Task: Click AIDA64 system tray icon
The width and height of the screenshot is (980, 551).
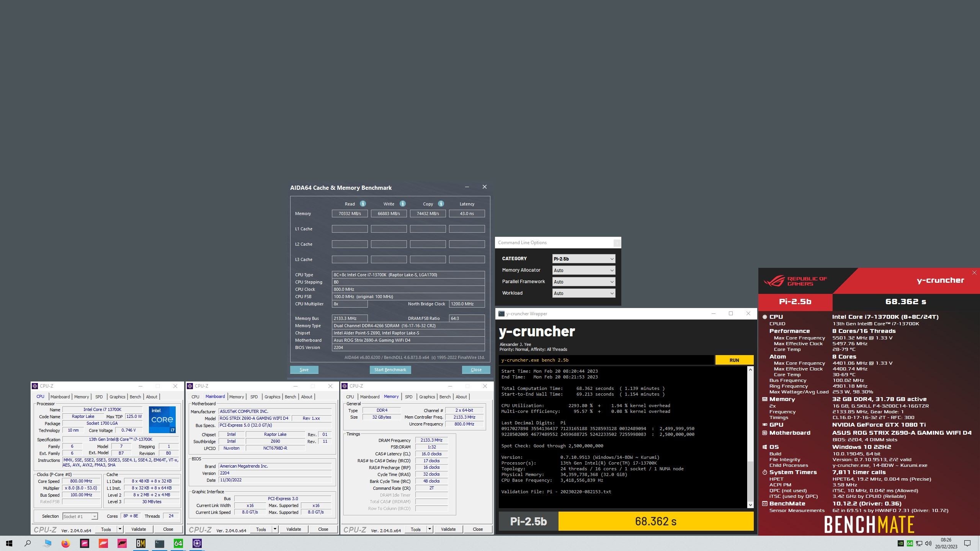Action: point(910,543)
